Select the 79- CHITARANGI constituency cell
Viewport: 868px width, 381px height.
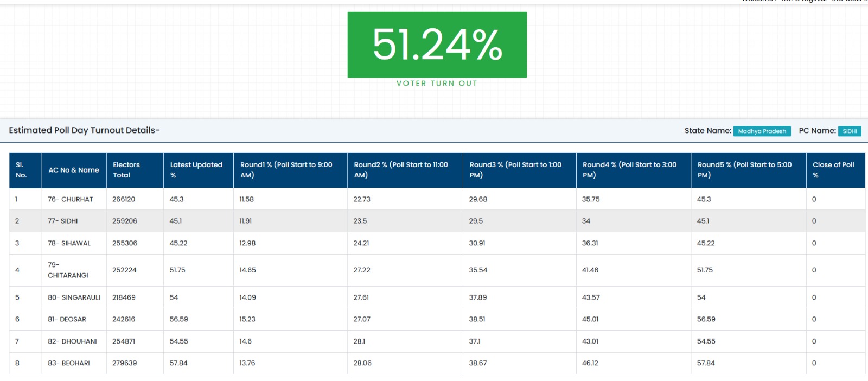tap(74, 270)
